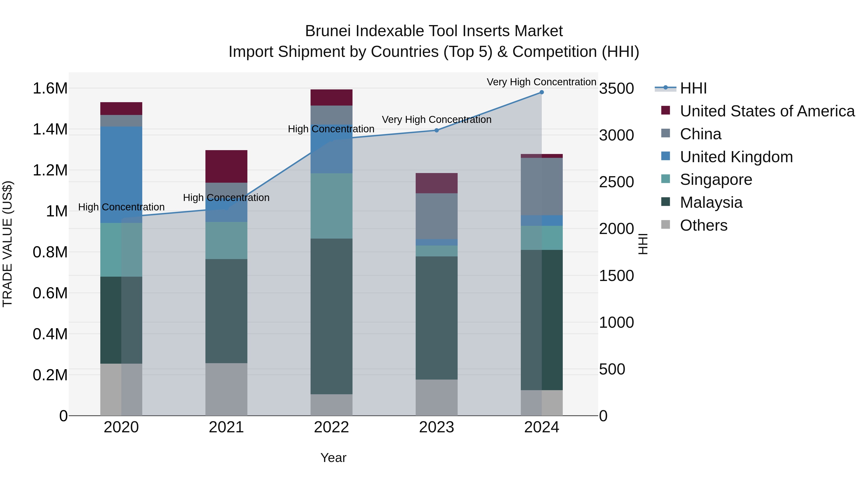Viewport: 868px width, 488px height.
Task: Click the Others legend color swatch
Action: pyautogui.click(x=665, y=224)
